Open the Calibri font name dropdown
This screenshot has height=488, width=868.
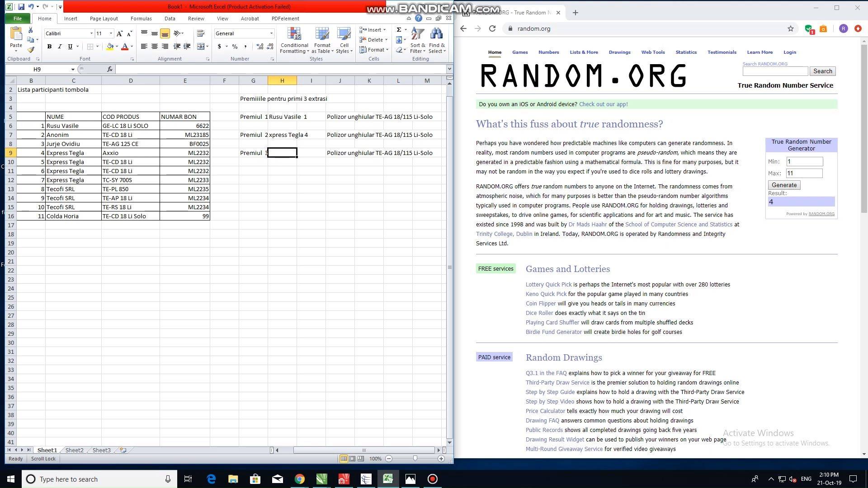coord(91,33)
